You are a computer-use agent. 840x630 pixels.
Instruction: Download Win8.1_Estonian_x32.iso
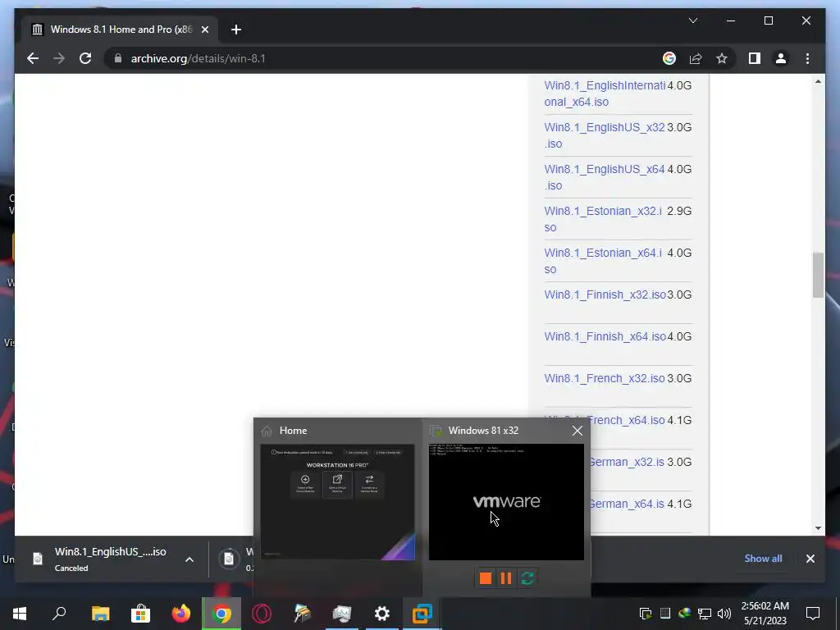(603, 219)
